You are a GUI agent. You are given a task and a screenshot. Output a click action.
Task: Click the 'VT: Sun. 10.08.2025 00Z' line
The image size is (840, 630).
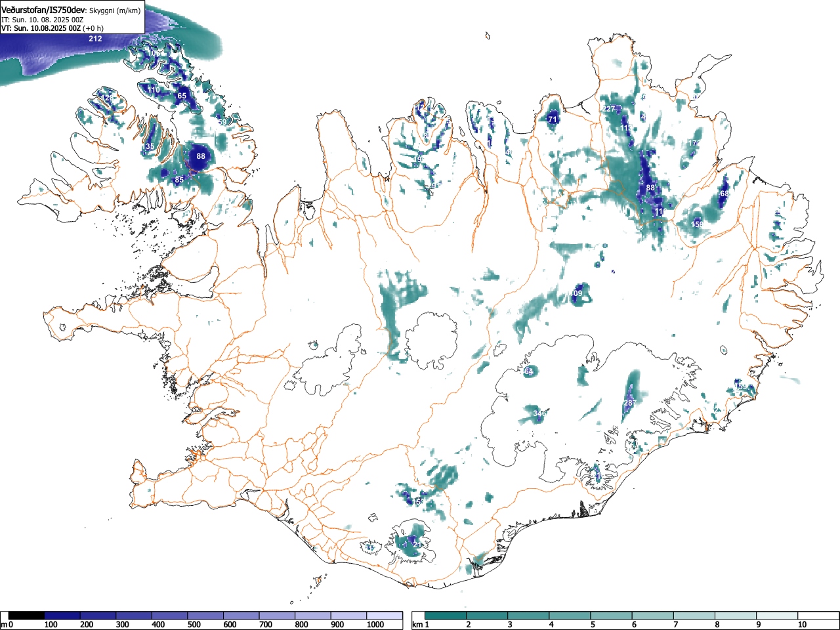pos(41,28)
